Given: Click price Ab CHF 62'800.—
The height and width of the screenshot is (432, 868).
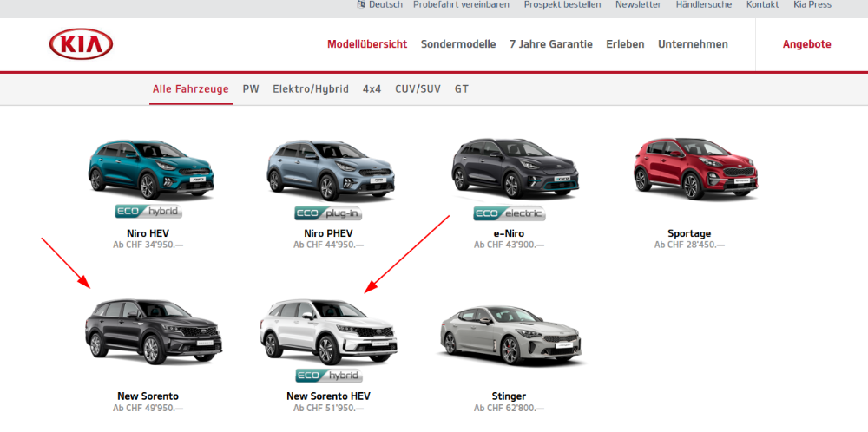Looking at the screenshot, I should [x=509, y=409].
